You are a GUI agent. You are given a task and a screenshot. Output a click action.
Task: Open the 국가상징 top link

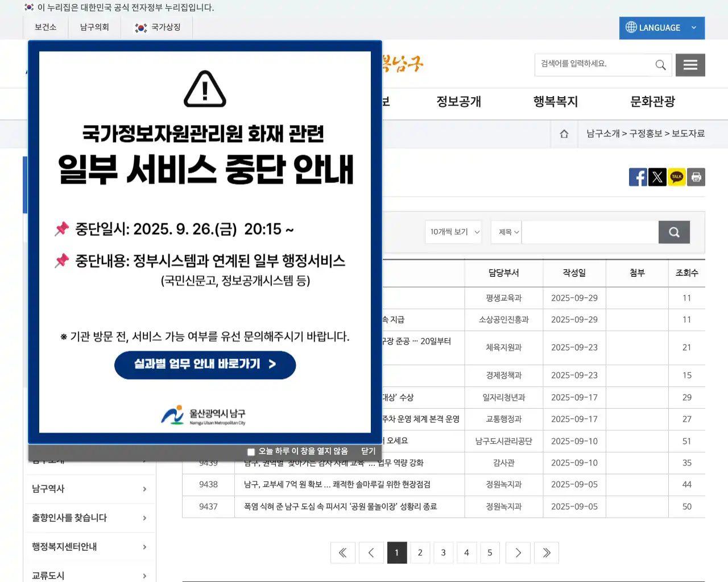(x=158, y=27)
